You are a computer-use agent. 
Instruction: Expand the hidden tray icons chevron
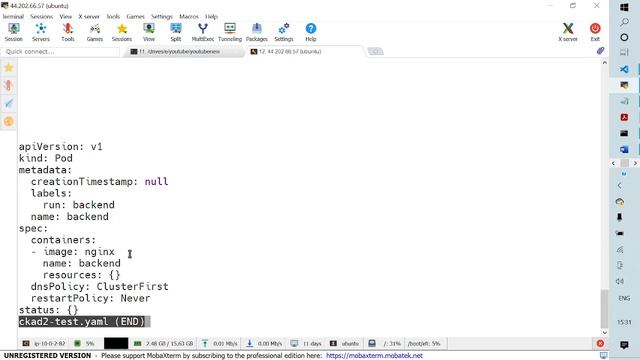[620, 185]
